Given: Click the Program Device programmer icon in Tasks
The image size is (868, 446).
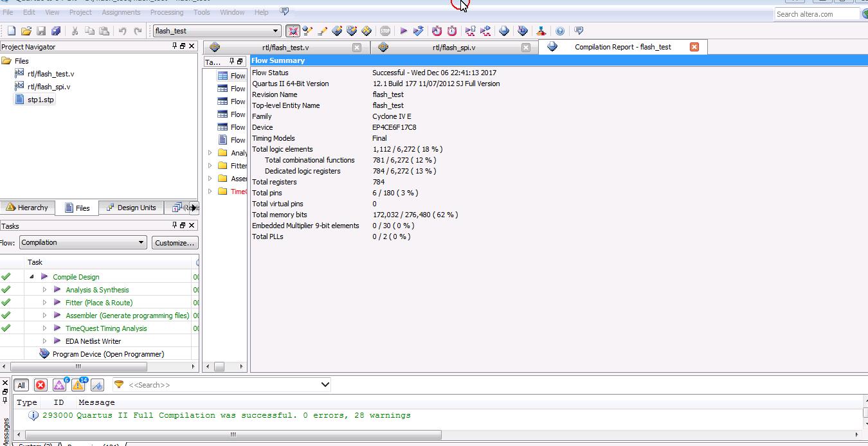Looking at the screenshot, I should tap(44, 354).
